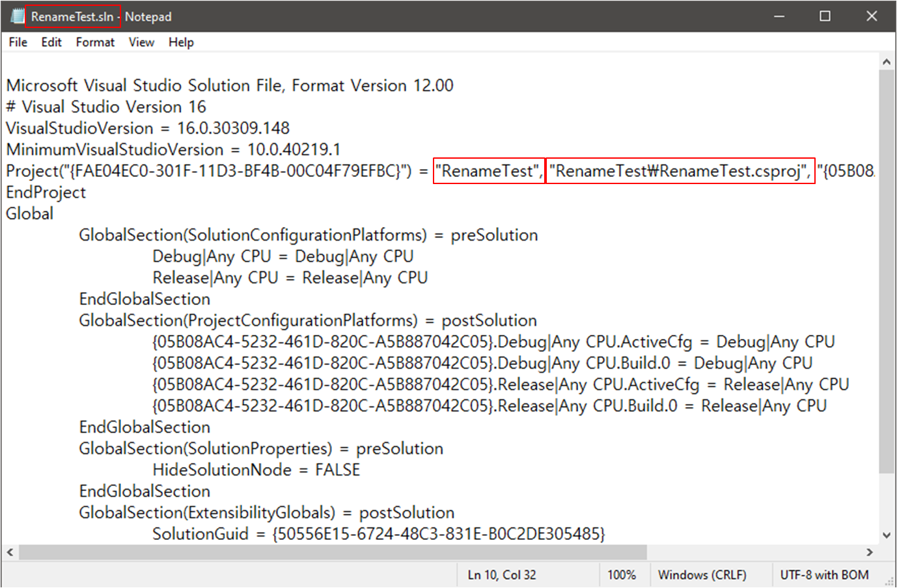The width and height of the screenshot is (897, 588).
Task: Click 'GlobalSection(ExtensibilityGlobals) = postSolution' line
Action: pyautogui.click(x=267, y=513)
